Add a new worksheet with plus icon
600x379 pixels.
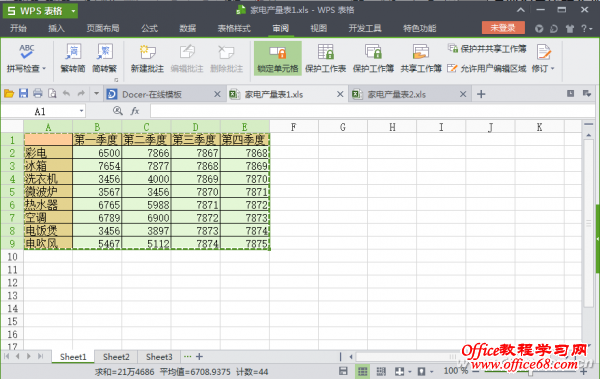click(x=199, y=357)
